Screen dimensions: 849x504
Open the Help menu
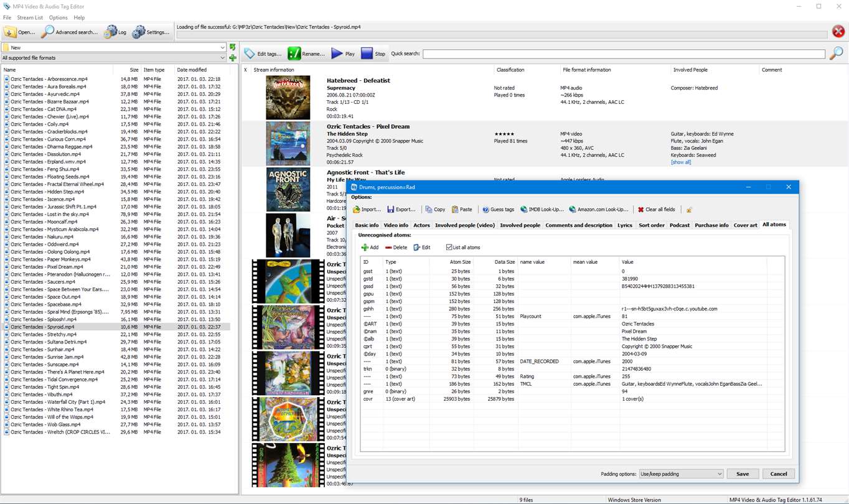coord(79,17)
